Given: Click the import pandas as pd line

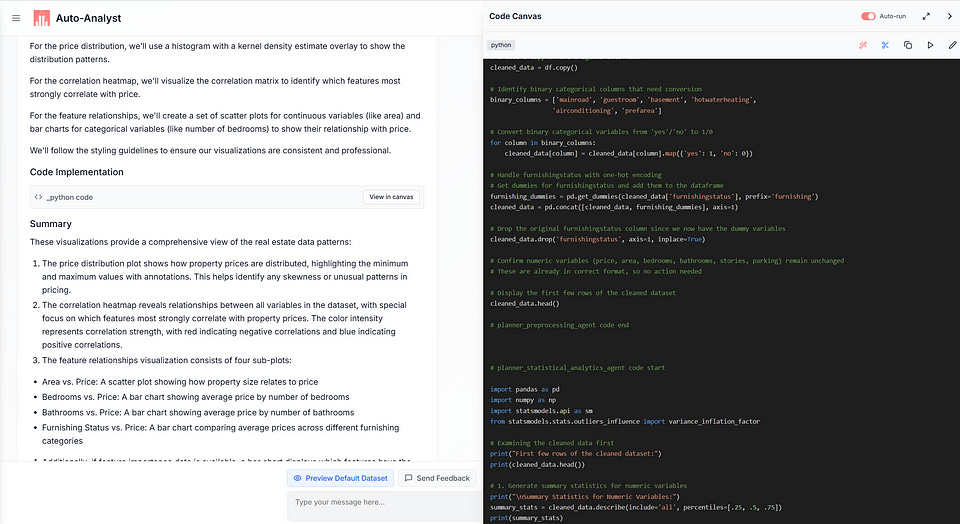Looking at the screenshot, I should click(525, 389).
